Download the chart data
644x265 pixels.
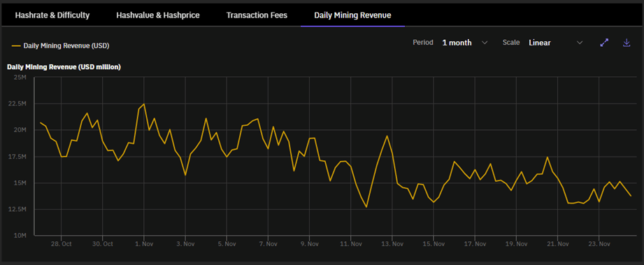(627, 43)
